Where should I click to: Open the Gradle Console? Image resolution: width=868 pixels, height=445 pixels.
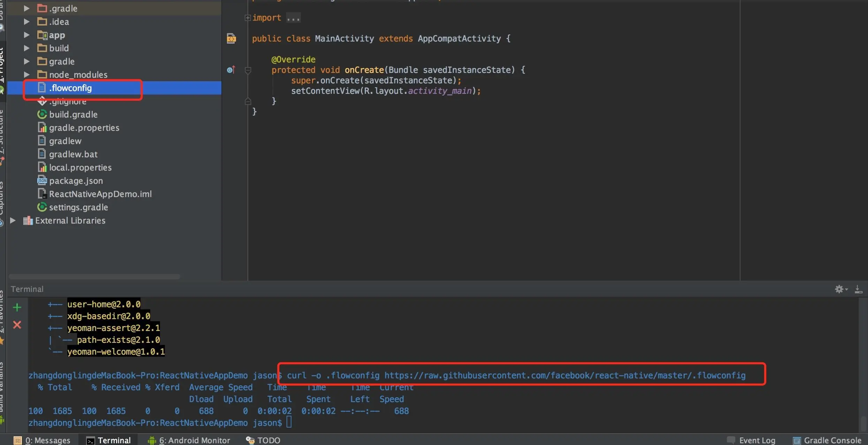pos(827,440)
